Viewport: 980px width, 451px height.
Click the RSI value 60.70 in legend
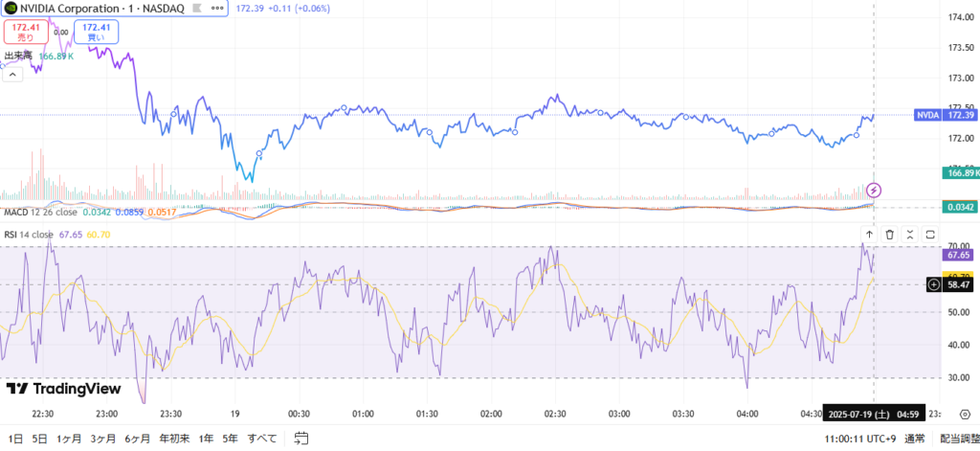(x=99, y=235)
